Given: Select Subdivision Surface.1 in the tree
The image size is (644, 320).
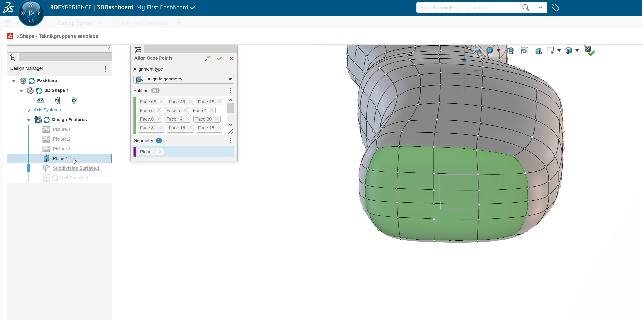Looking at the screenshot, I should [x=76, y=168].
